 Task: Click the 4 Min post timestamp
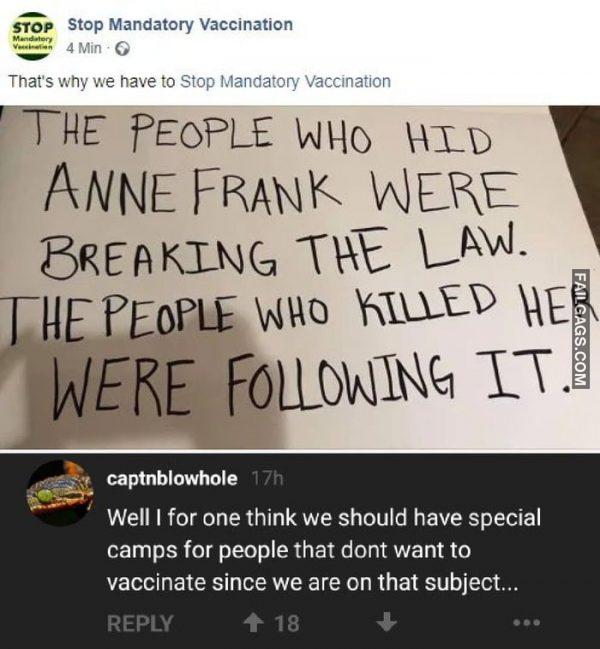point(84,48)
